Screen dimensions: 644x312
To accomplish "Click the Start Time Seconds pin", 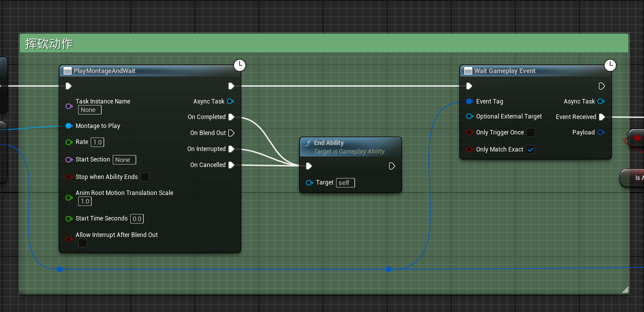I will pyautogui.click(x=69, y=218).
